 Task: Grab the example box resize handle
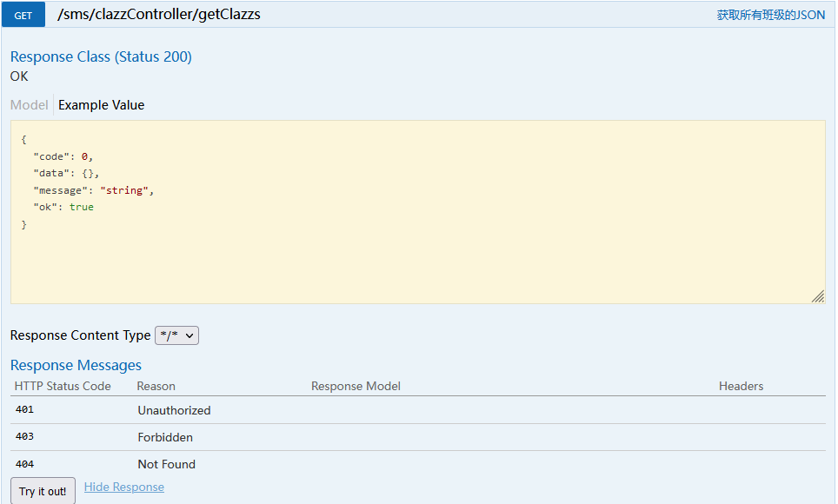tap(818, 296)
